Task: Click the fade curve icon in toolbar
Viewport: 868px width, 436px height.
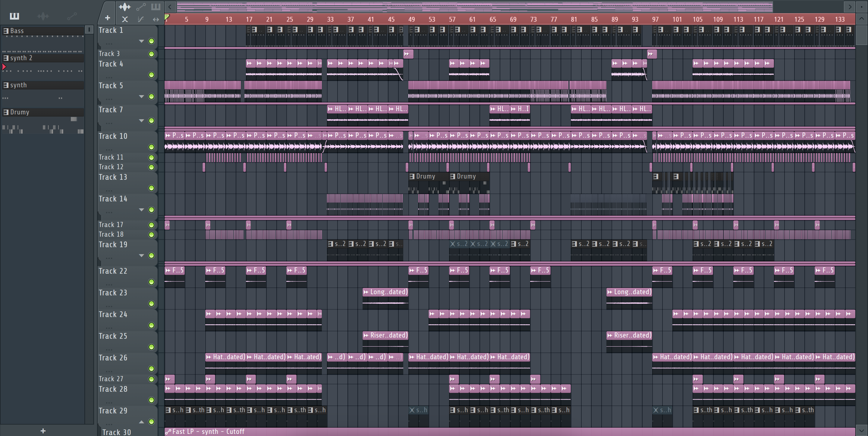Action: pyautogui.click(x=141, y=19)
